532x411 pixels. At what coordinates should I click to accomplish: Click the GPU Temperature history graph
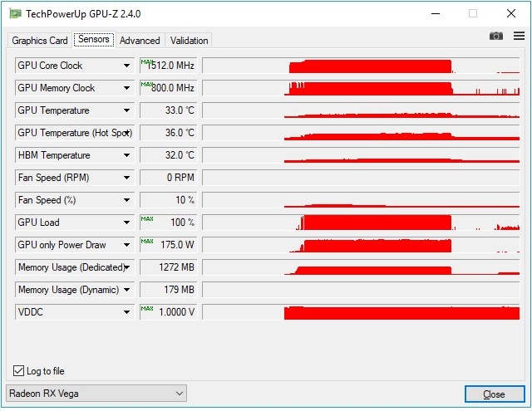(x=361, y=110)
